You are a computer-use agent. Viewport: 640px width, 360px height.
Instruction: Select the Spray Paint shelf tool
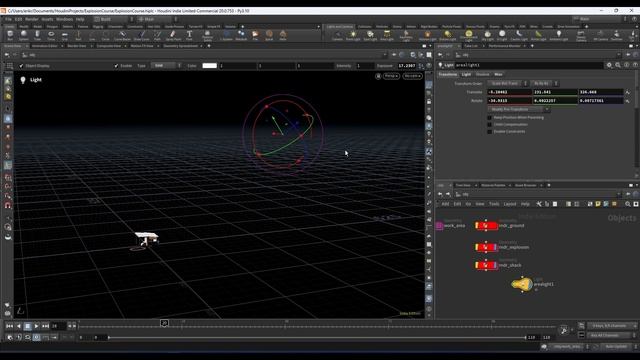pos(173,36)
